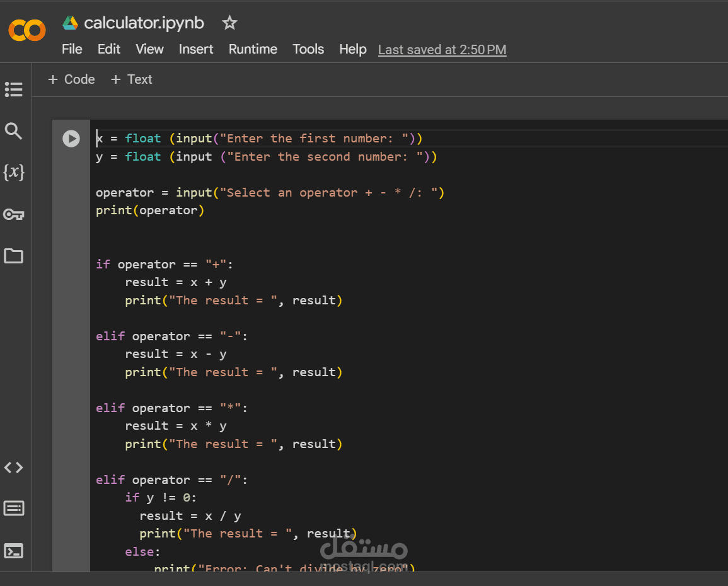The width and height of the screenshot is (728, 586).
Task: Click the Google Drive icon beside the filename
Action: pos(70,23)
